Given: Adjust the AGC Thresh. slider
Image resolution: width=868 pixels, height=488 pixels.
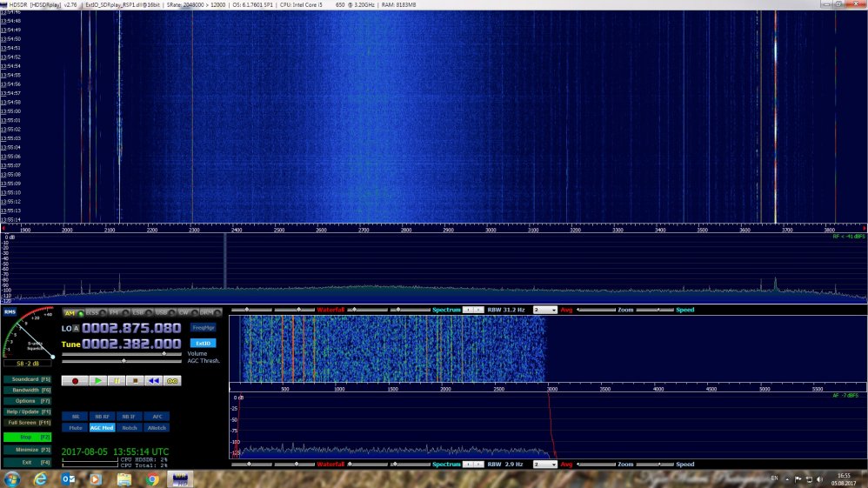Looking at the screenshot, I should pos(122,361).
